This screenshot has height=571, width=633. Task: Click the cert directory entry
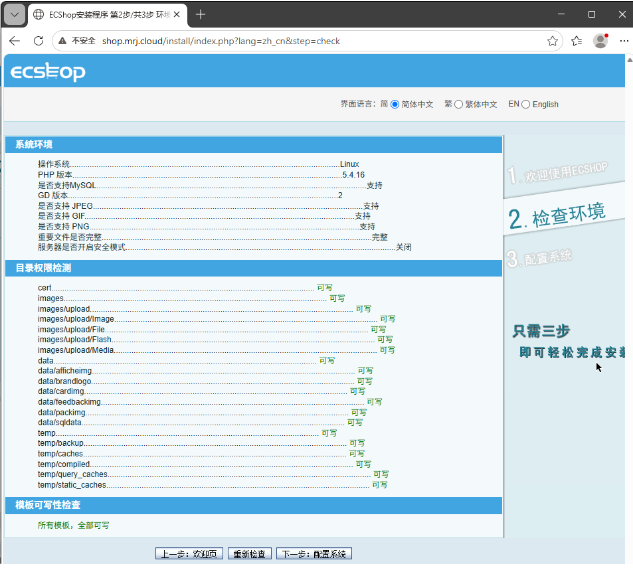[44, 288]
